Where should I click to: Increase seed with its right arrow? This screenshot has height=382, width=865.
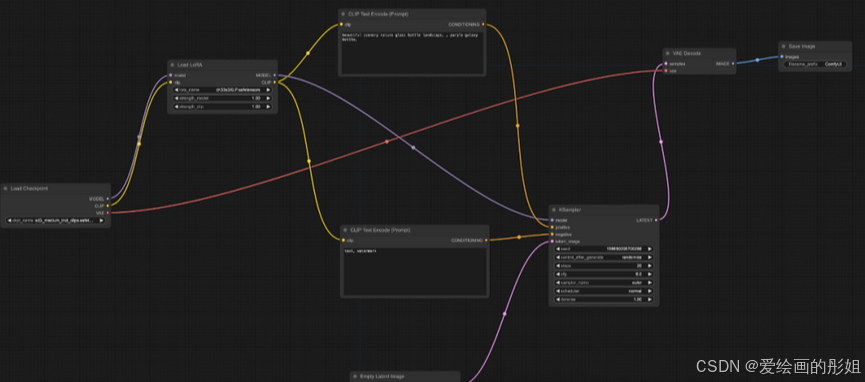point(650,249)
